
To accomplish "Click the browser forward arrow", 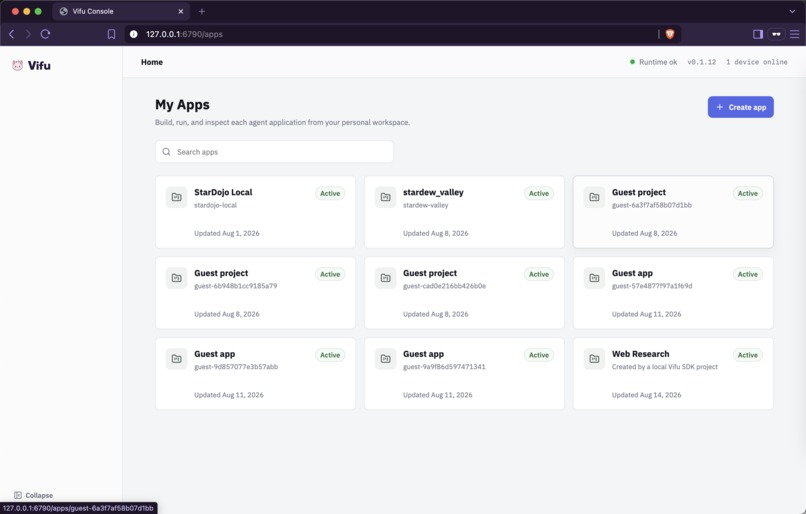I will pyautogui.click(x=28, y=34).
